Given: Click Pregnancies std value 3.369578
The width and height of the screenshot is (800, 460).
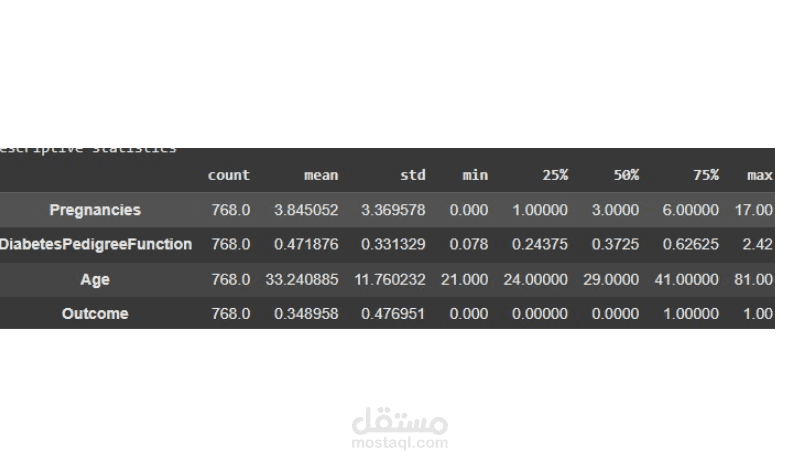Looking at the screenshot, I should coord(393,210).
